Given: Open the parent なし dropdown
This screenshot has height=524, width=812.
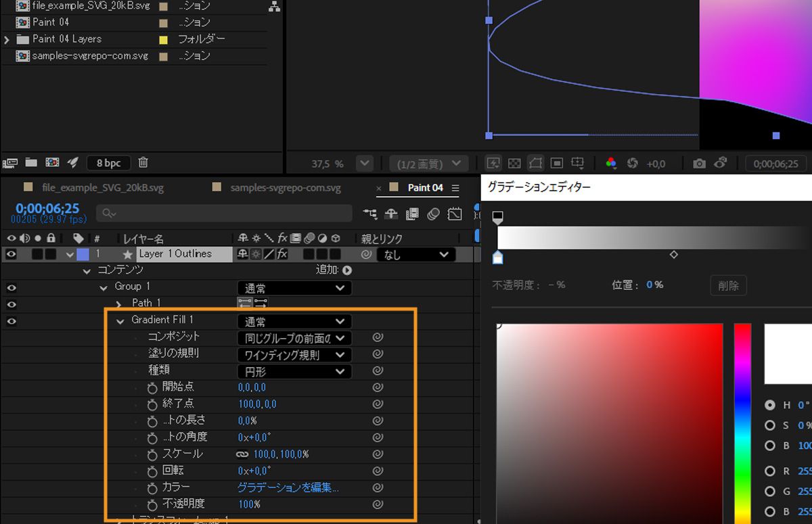Looking at the screenshot, I should coord(415,255).
